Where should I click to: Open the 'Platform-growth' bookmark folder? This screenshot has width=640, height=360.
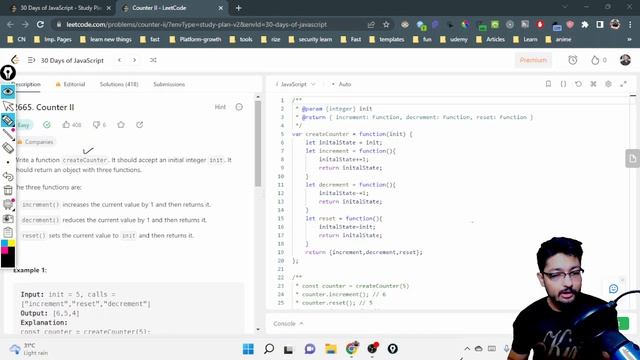pos(196,40)
